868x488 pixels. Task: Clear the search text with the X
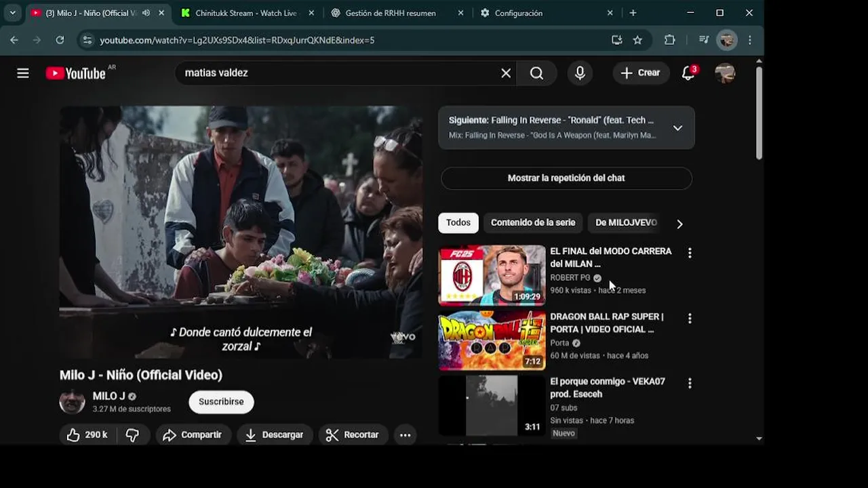[506, 73]
